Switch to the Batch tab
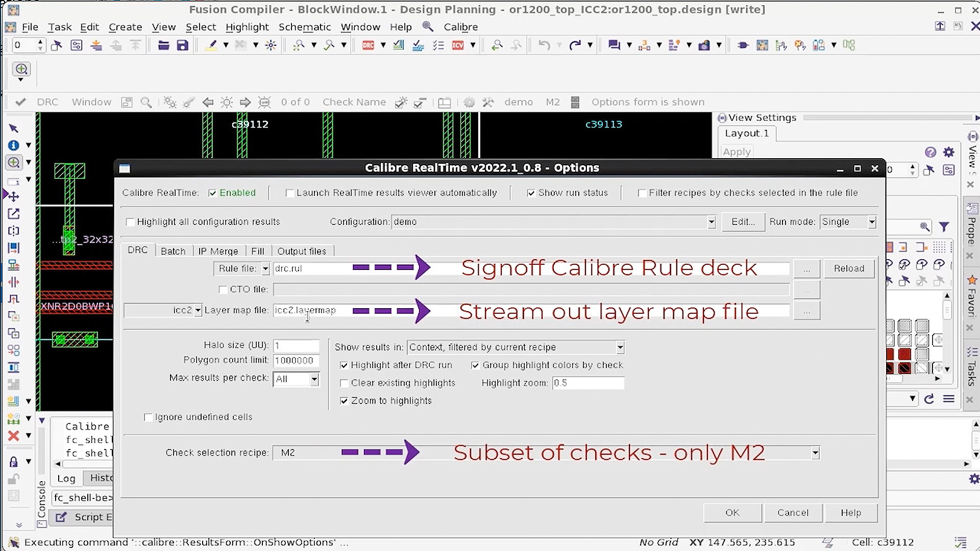This screenshot has width=980, height=551. [173, 251]
